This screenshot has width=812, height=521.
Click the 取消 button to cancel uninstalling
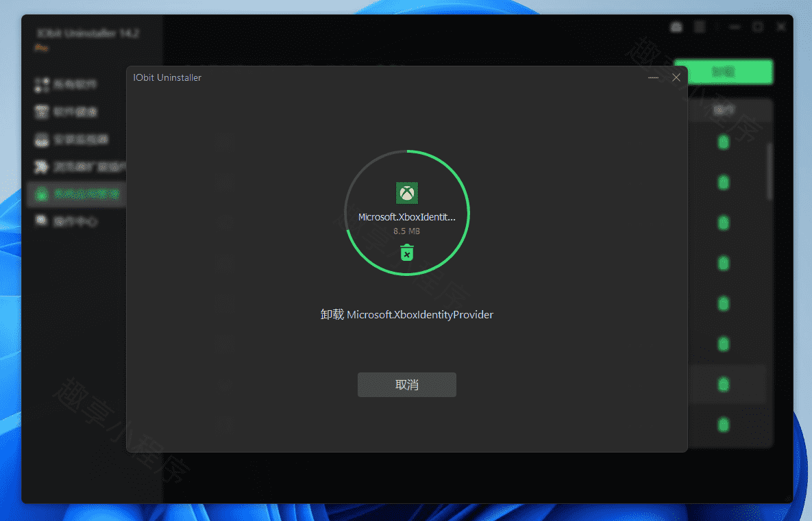click(406, 384)
